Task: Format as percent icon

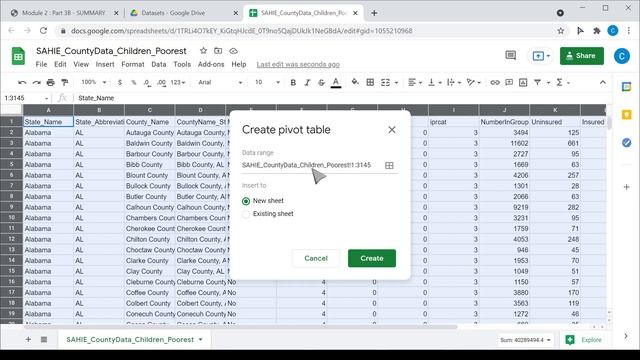Action: click(x=133, y=82)
